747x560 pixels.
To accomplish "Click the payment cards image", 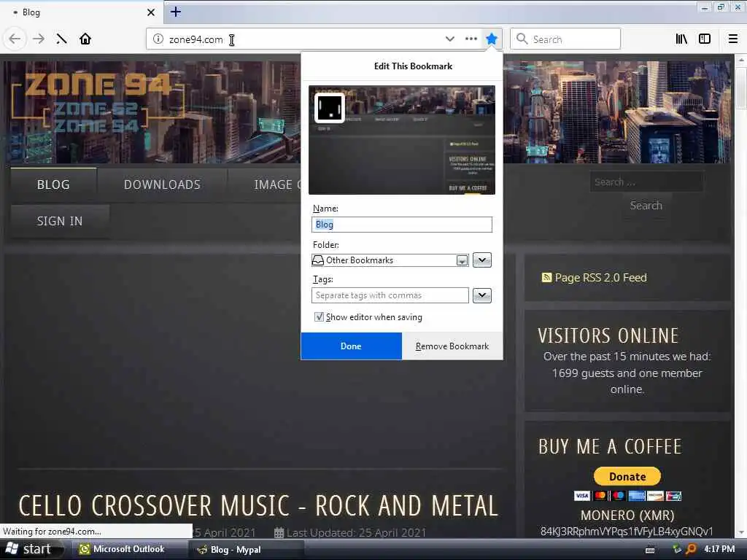I will click(x=627, y=496).
